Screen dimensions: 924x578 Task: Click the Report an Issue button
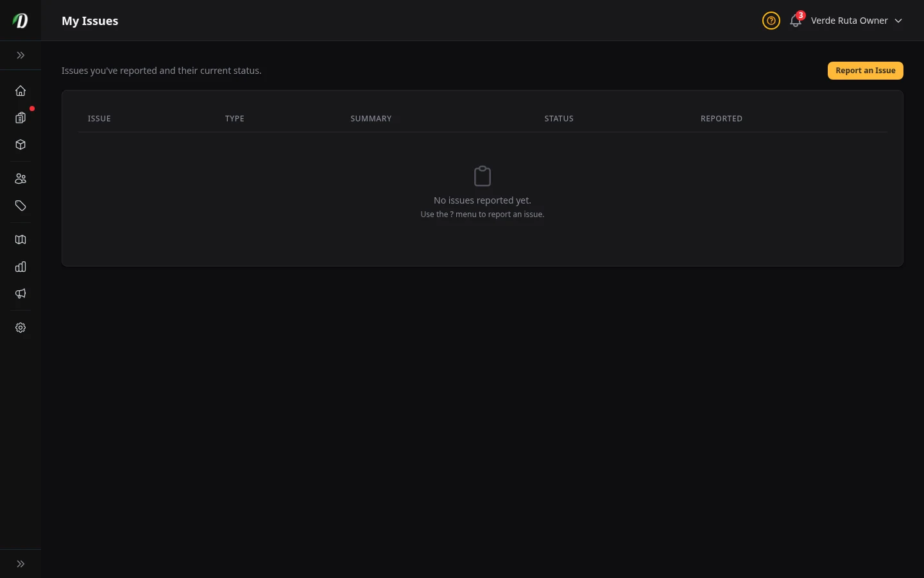tap(866, 71)
